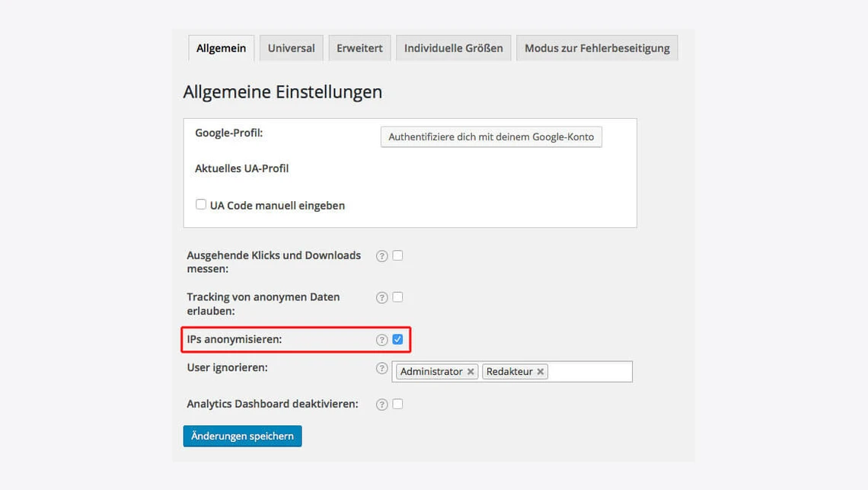Open Modus zur Fehlerbeseitigung tab
This screenshot has height=490, width=868.
point(597,48)
